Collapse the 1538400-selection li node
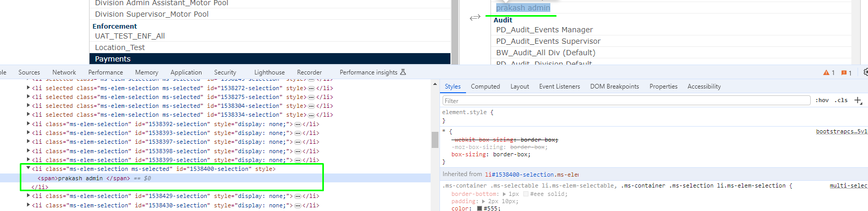Viewport: 868px width, 211px height. tap(28, 169)
